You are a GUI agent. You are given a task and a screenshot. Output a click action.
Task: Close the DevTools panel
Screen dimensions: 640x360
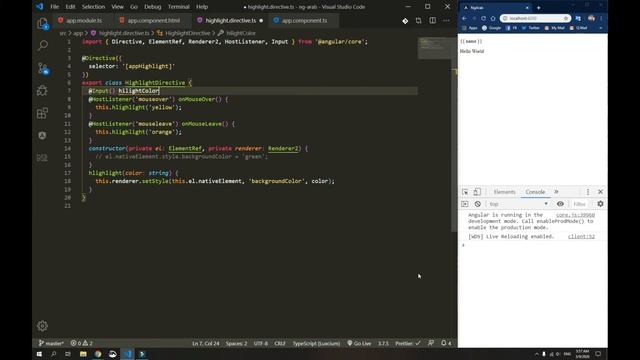600,192
